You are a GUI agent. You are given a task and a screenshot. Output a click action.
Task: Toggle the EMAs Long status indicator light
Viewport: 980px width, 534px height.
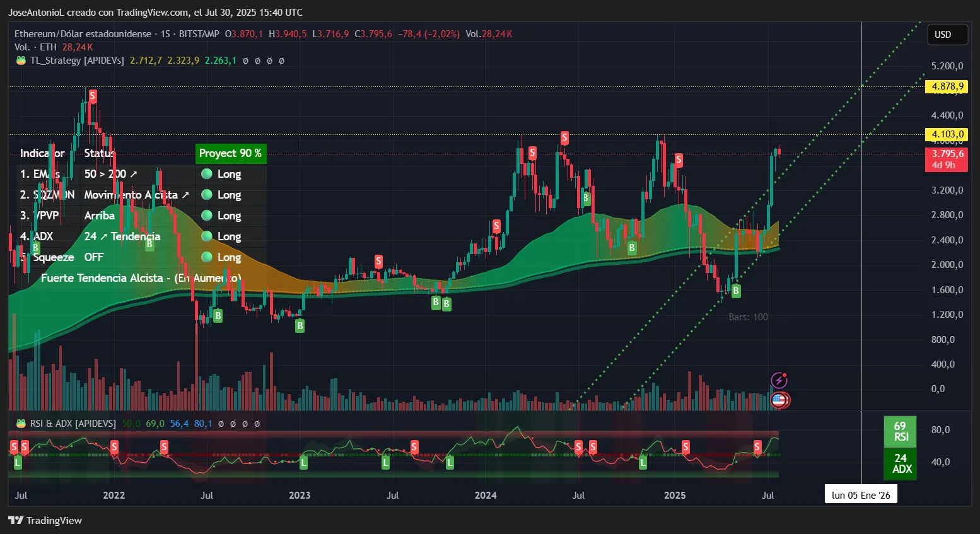pyautogui.click(x=206, y=173)
